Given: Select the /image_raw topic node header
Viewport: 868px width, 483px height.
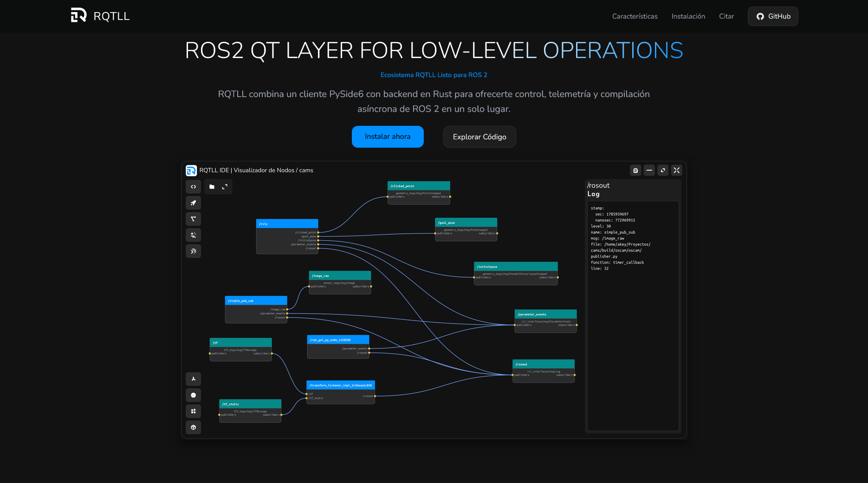Looking at the screenshot, I should pos(340,275).
